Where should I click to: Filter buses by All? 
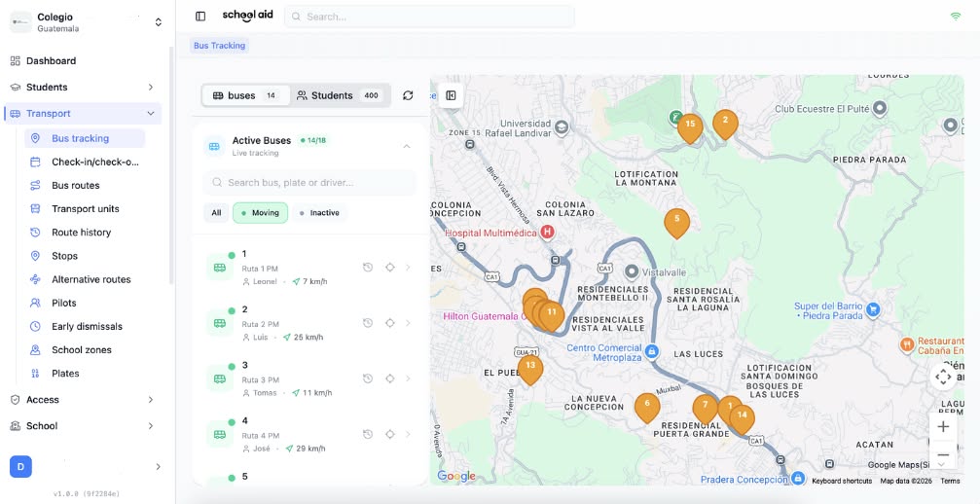tap(216, 213)
